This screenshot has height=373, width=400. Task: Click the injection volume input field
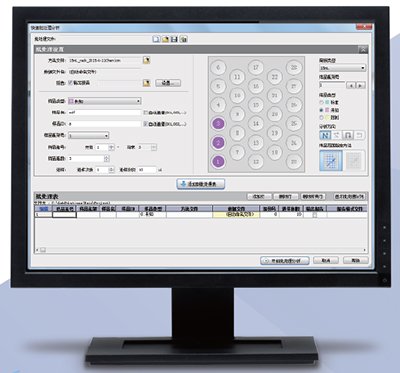147,170
